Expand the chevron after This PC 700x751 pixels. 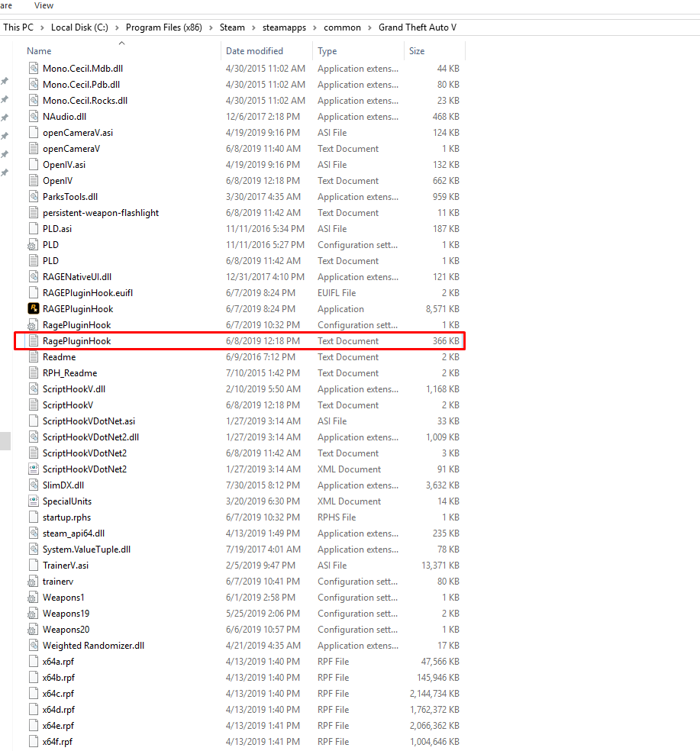(42, 27)
